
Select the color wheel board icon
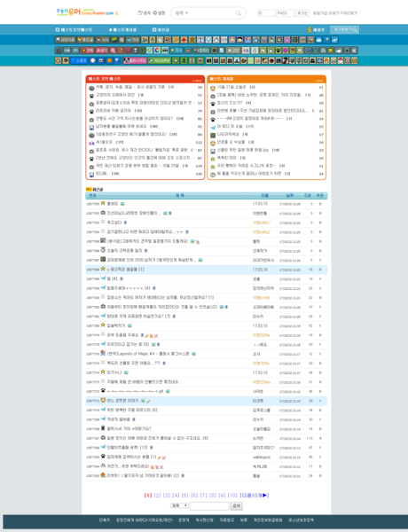157,51
